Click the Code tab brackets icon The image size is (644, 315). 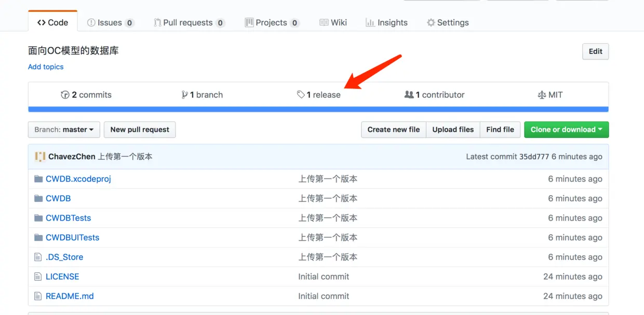tap(42, 23)
